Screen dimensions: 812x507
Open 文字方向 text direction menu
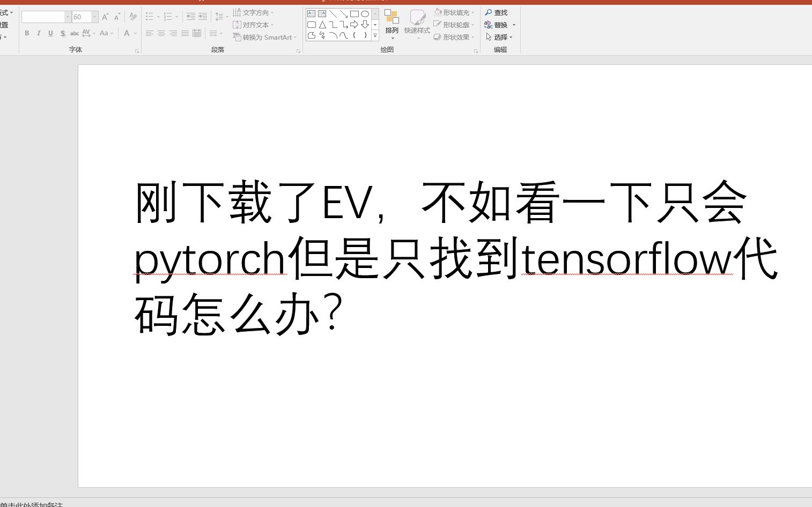point(253,12)
